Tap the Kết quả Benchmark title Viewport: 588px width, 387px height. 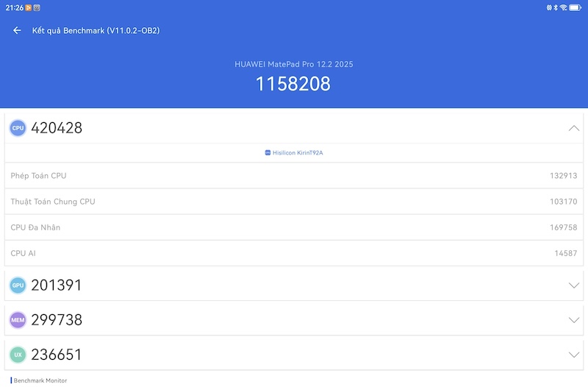96,30
